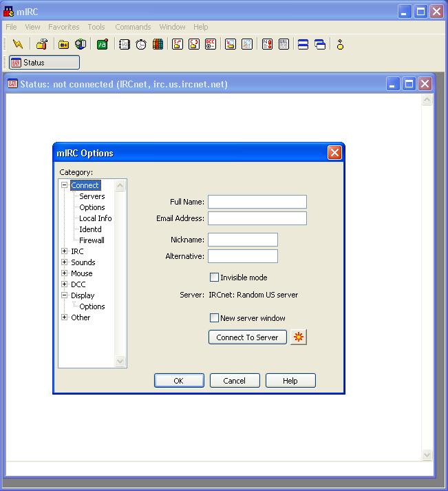Open Options via the hammer toolbar icon

tap(42, 45)
